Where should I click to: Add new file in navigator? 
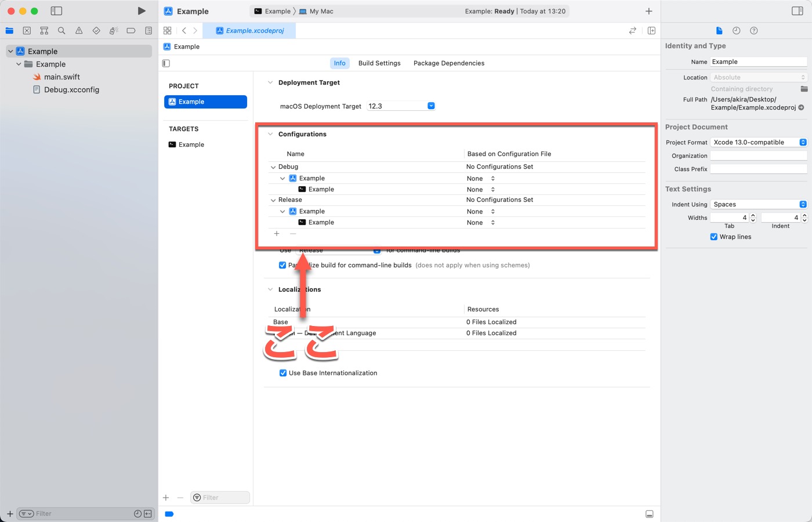coord(10,514)
